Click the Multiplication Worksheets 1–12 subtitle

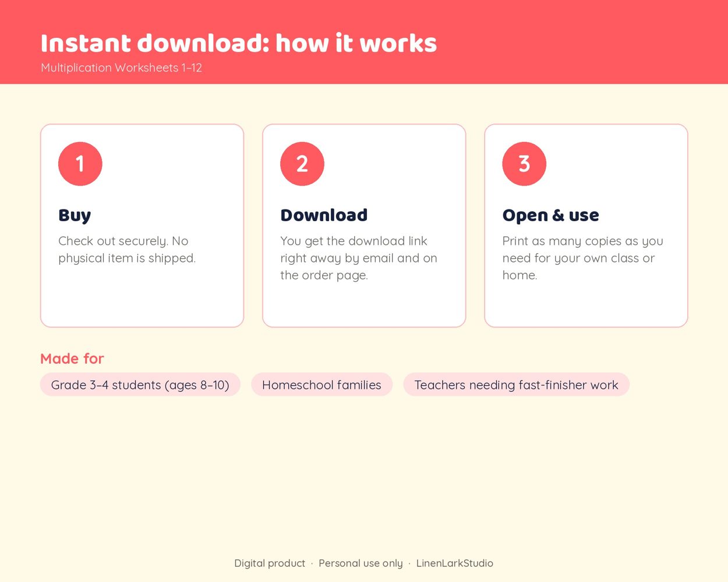121,68
